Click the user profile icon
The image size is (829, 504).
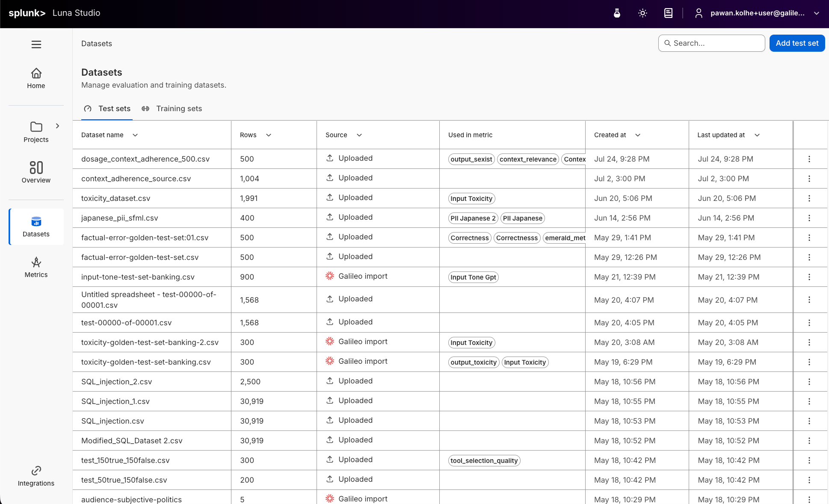point(699,13)
